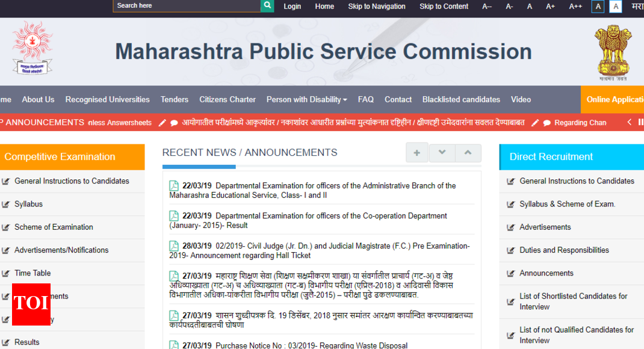Open the FAQ menu item
The height and width of the screenshot is (349, 644).
365,99
